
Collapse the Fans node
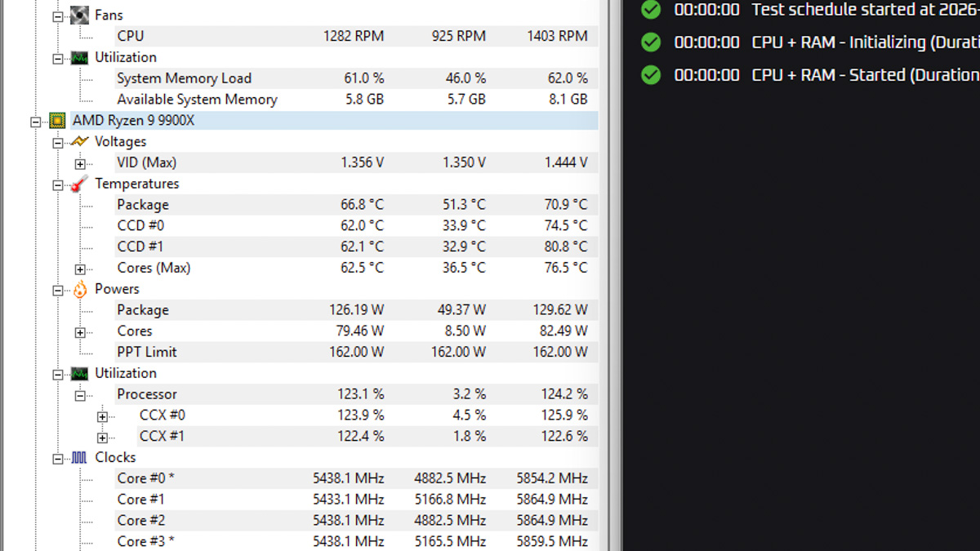pos(58,16)
